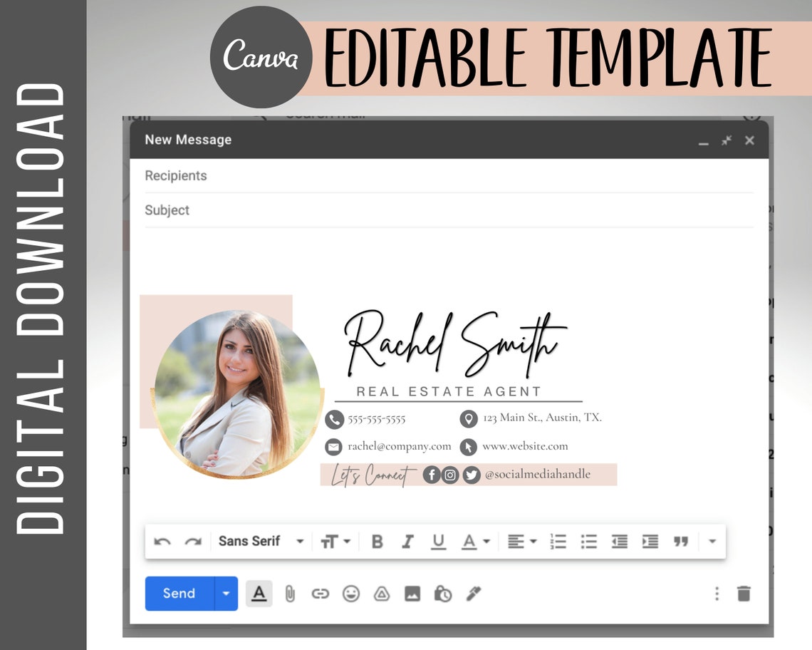Toggle italic formatting
The image size is (812, 650).
407,541
